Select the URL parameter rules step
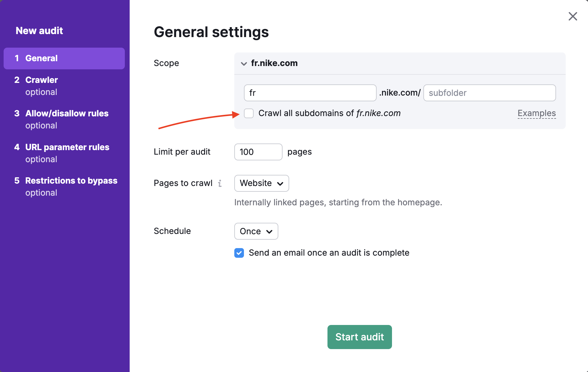 coord(67,147)
